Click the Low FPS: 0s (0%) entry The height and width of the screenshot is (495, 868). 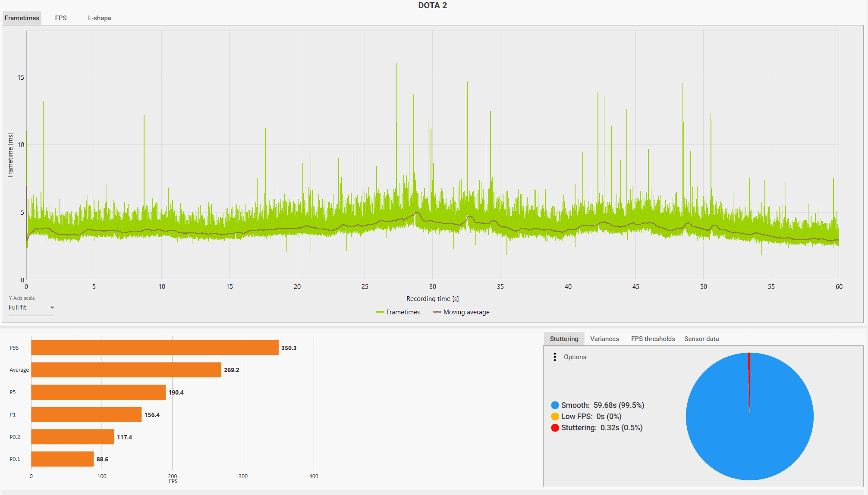(586, 417)
